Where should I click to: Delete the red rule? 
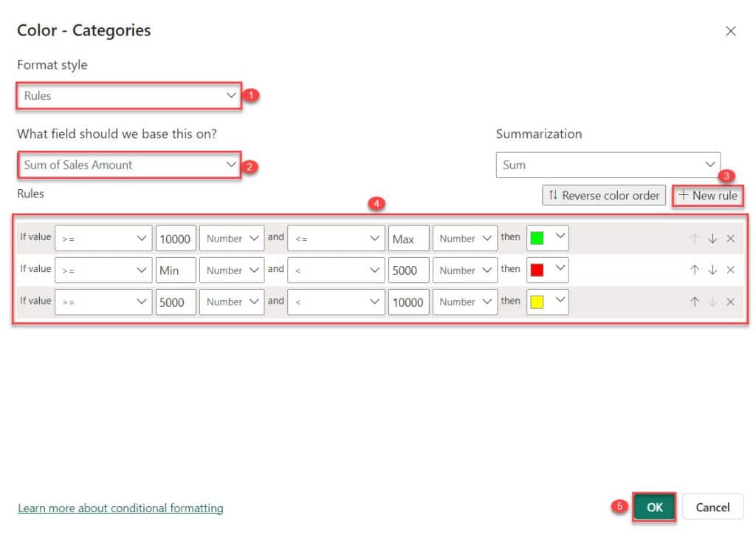click(x=730, y=270)
